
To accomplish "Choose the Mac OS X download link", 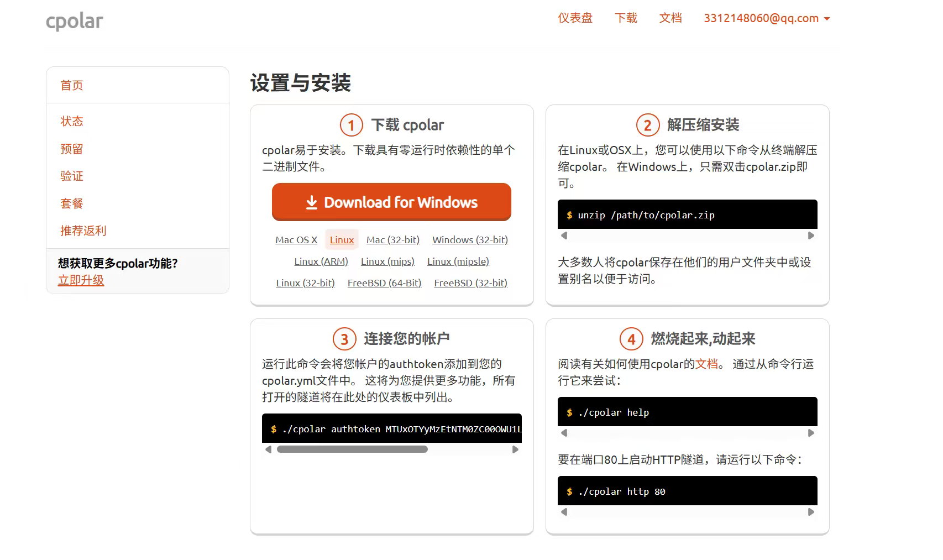I will pyautogui.click(x=296, y=240).
